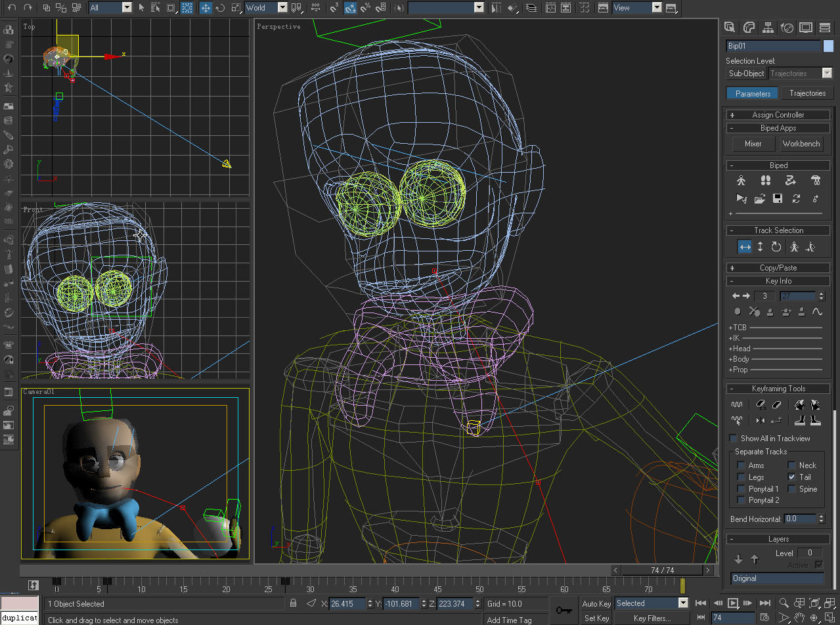Check the Arms separate tracks checkbox
The image size is (840, 625).
click(x=741, y=465)
